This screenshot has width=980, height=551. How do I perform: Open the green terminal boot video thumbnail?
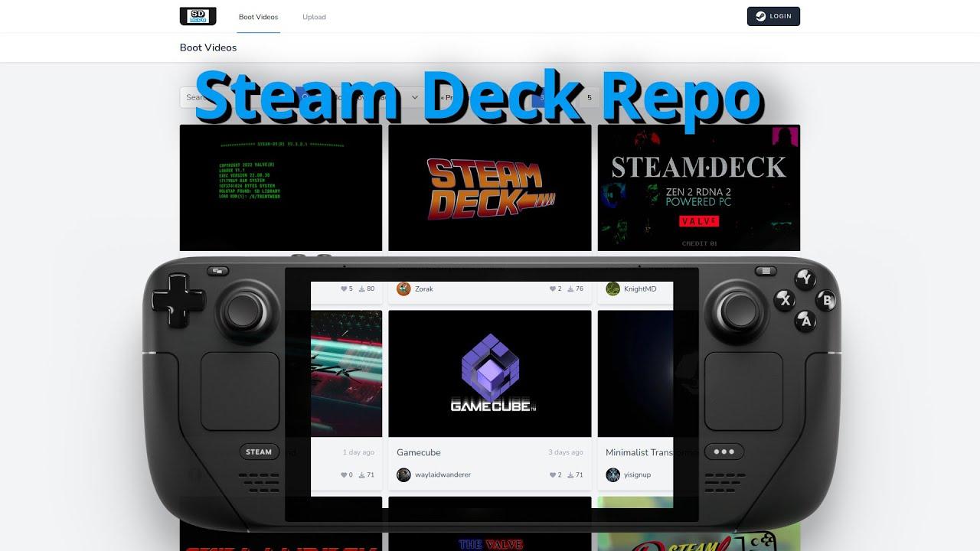(x=281, y=187)
